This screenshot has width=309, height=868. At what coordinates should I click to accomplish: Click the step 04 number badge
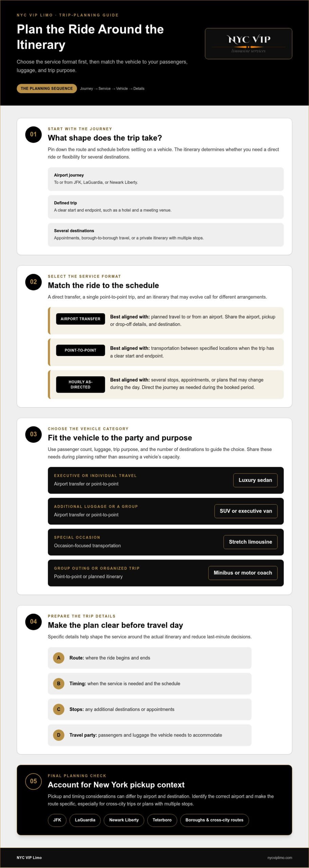[x=33, y=622]
